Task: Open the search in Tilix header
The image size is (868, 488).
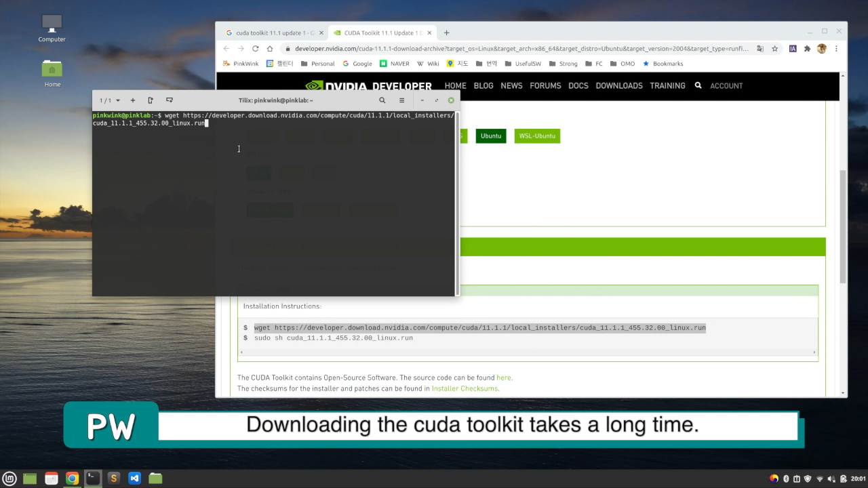Action: coord(382,100)
